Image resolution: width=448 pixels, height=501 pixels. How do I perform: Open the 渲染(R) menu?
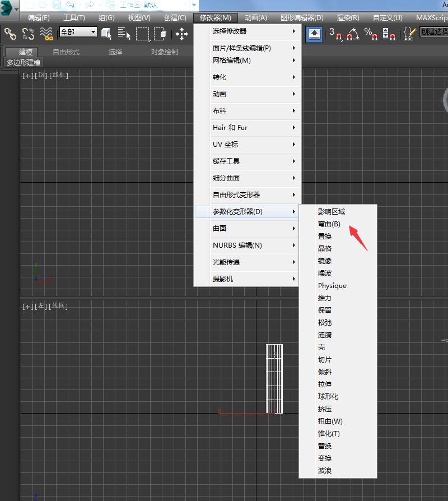(x=347, y=17)
